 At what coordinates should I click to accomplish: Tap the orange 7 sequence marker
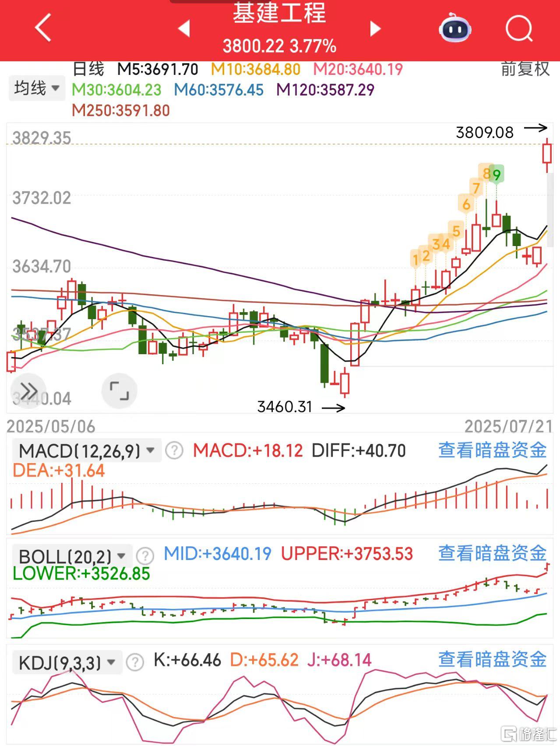[x=476, y=188]
